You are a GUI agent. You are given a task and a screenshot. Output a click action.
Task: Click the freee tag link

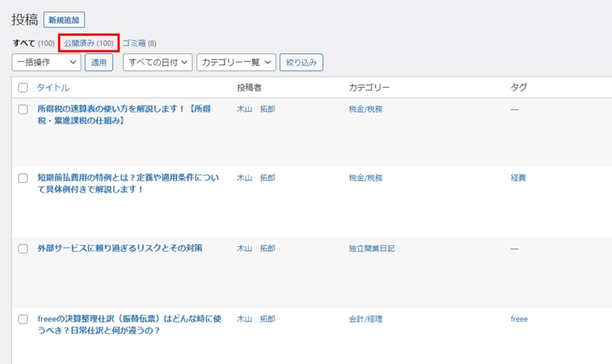click(x=519, y=319)
